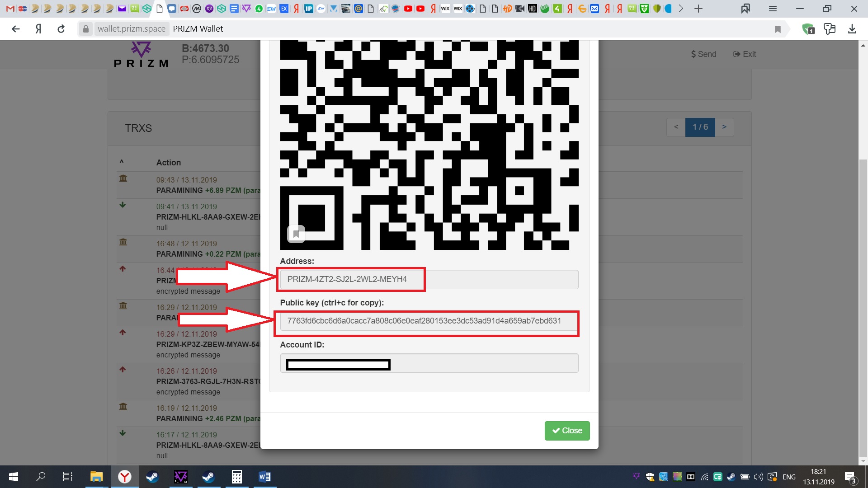Image resolution: width=868 pixels, height=488 pixels.
Task: Click the green down arrow of the 16:17 transaction
Action: [123, 433]
